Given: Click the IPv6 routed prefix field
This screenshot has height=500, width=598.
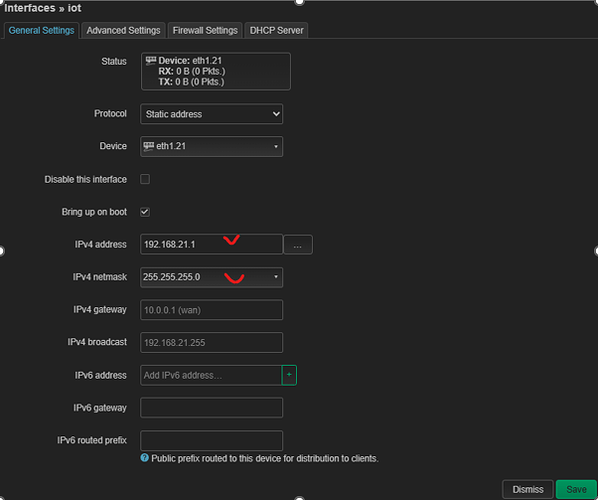Looking at the screenshot, I should tap(212, 441).
